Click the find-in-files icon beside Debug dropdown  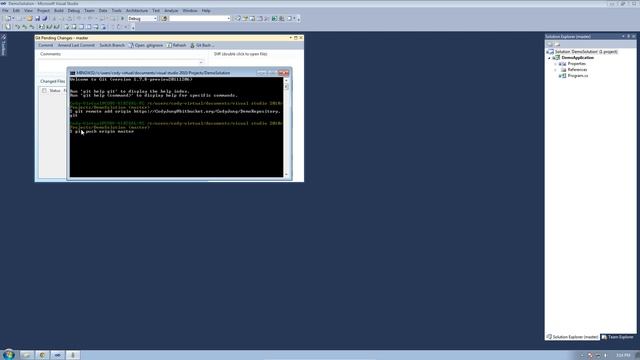164,18
